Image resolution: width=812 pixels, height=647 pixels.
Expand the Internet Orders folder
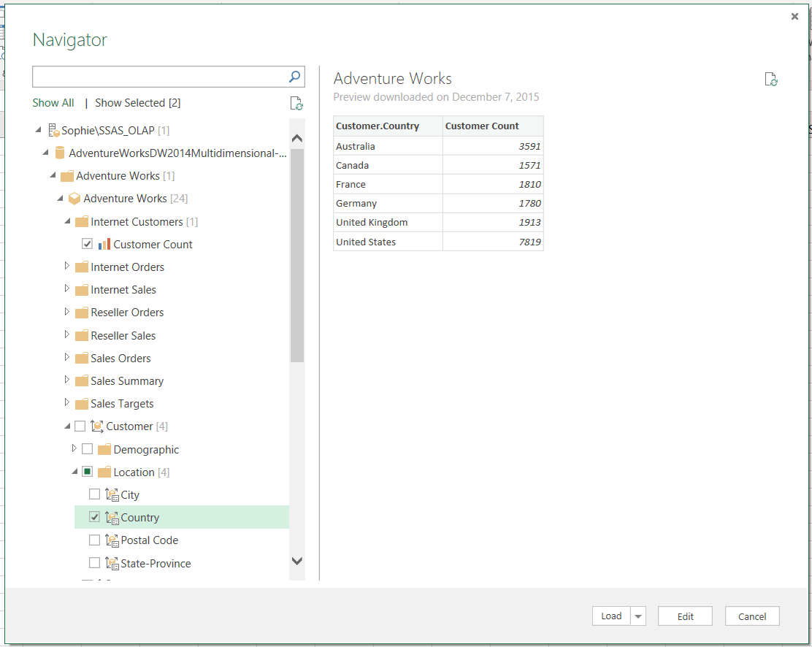pos(67,267)
